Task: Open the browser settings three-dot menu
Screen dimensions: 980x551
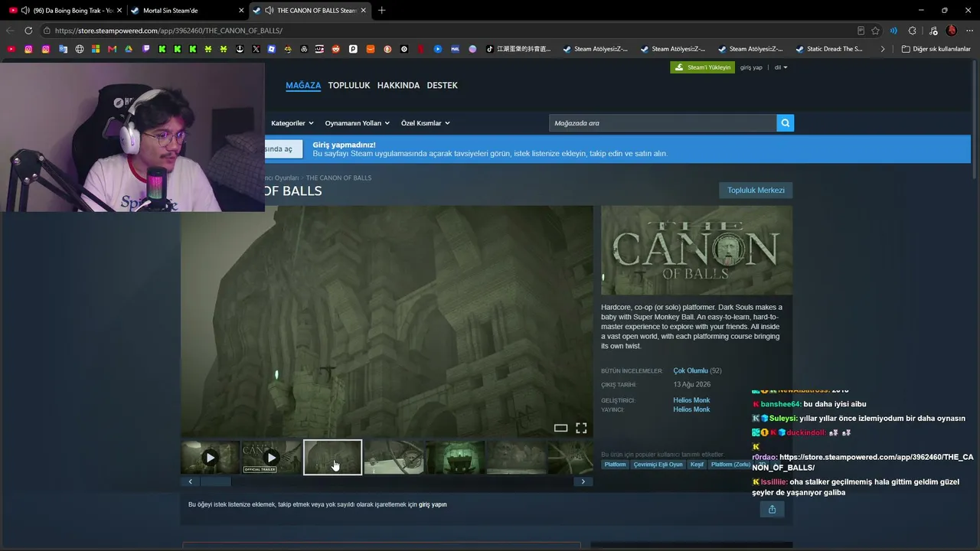Action: point(969,31)
